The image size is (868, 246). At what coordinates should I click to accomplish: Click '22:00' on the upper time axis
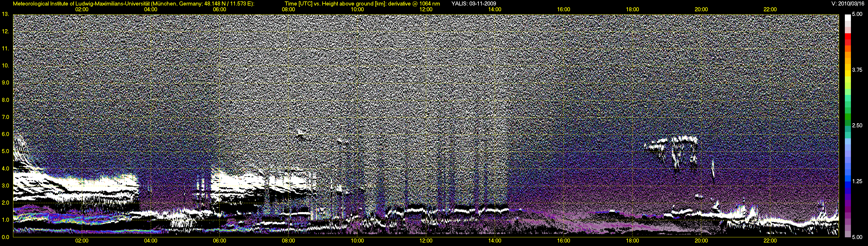770,10
